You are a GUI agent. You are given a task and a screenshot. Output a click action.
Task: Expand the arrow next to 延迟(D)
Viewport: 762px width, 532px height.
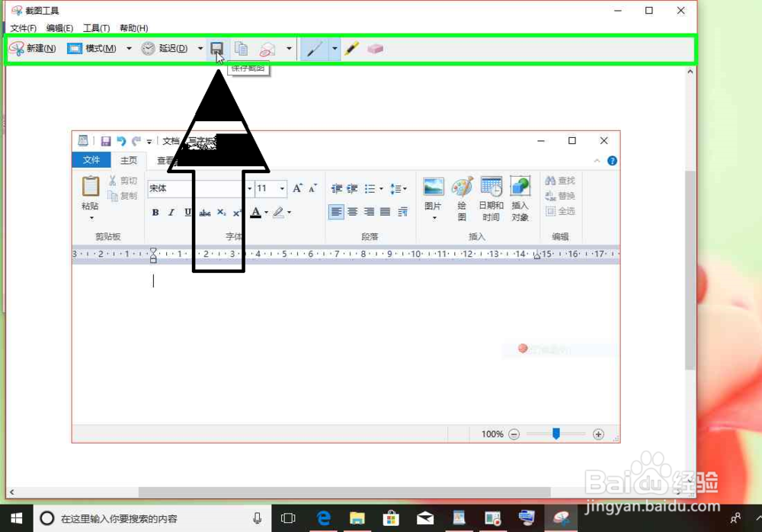coord(200,48)
